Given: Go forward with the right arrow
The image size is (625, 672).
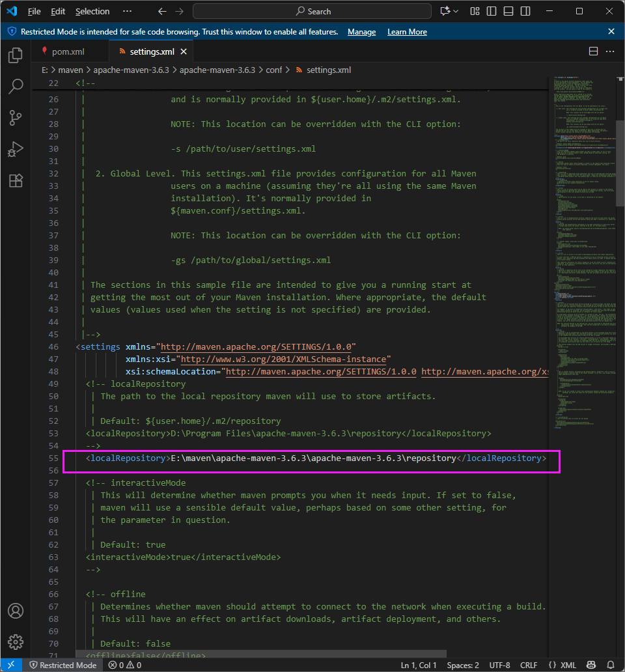Looking at the screenshot, I should pyautogui.click(x=180, y=12).
